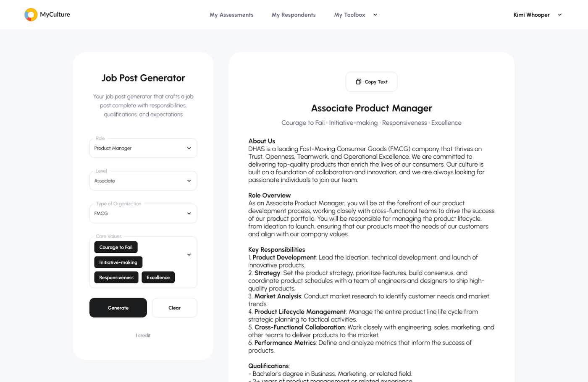
Task: Click the 1 credit label
Action: tap(143, 335)
